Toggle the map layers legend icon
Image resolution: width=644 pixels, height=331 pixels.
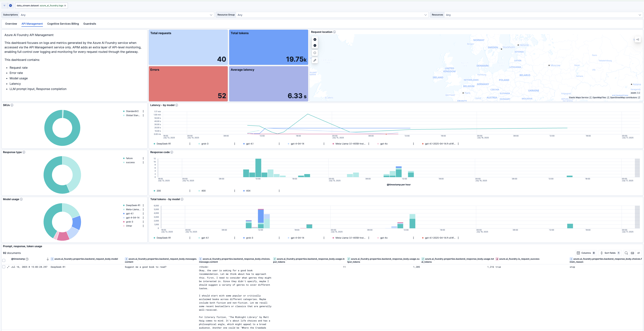pos(638,40)
